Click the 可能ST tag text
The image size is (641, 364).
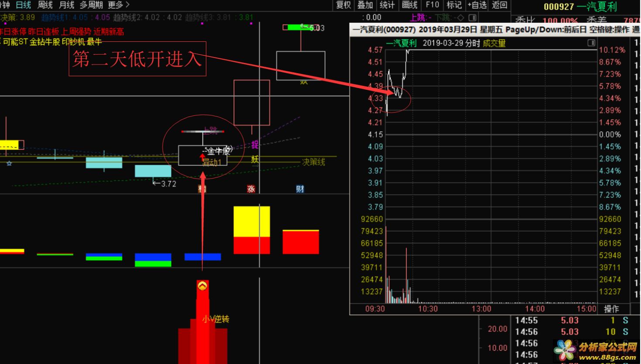pyautogui.click(x=15, y=42)
